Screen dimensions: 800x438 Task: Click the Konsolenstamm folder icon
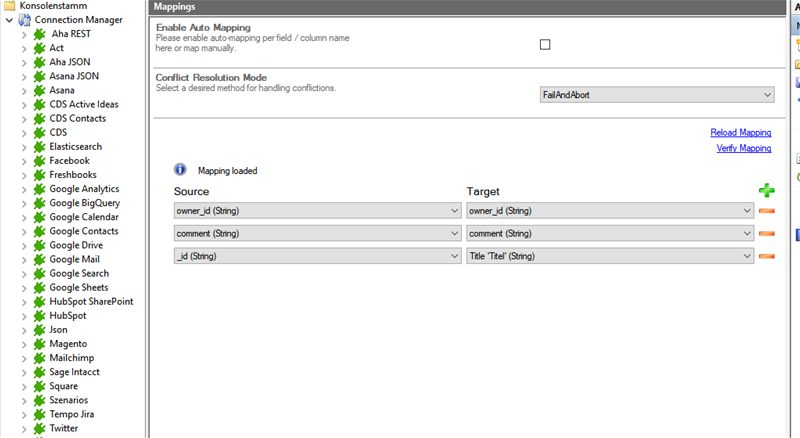[x=10, y=6]
